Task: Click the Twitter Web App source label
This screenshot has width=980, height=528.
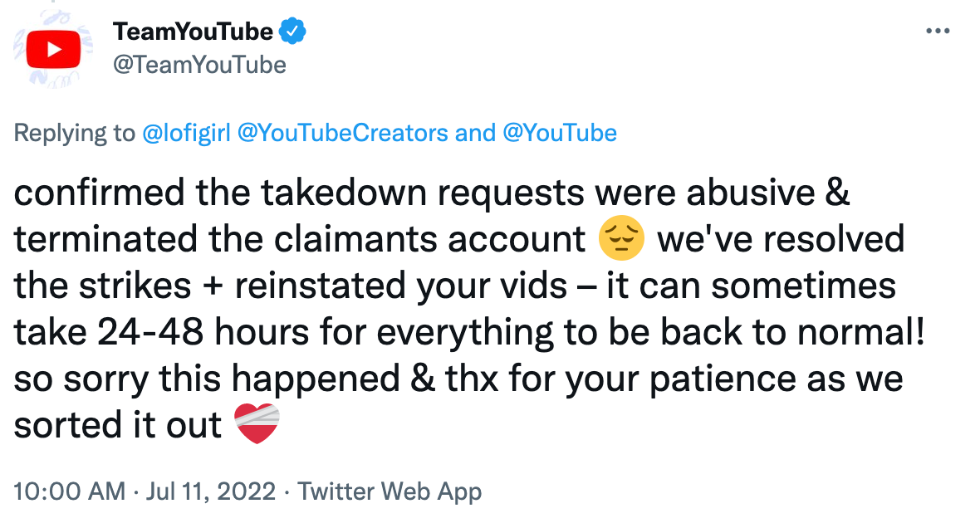Action: (389, 491)
